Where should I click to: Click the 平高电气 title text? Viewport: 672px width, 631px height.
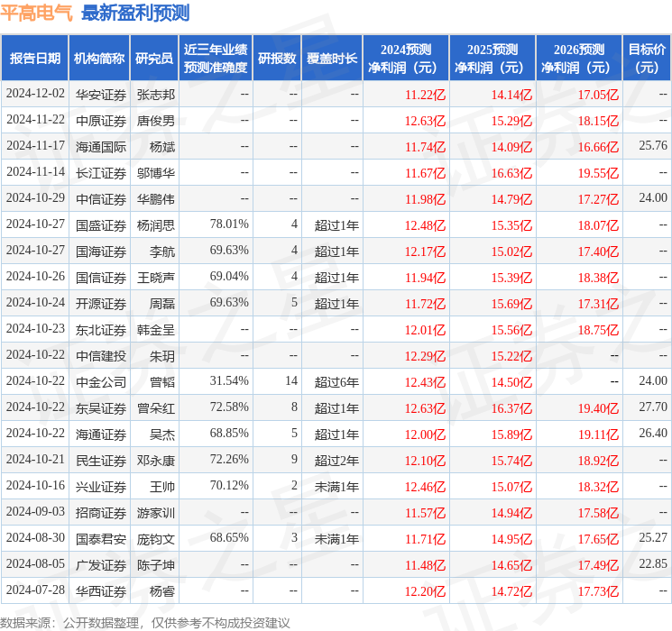(x=37, y=13)
